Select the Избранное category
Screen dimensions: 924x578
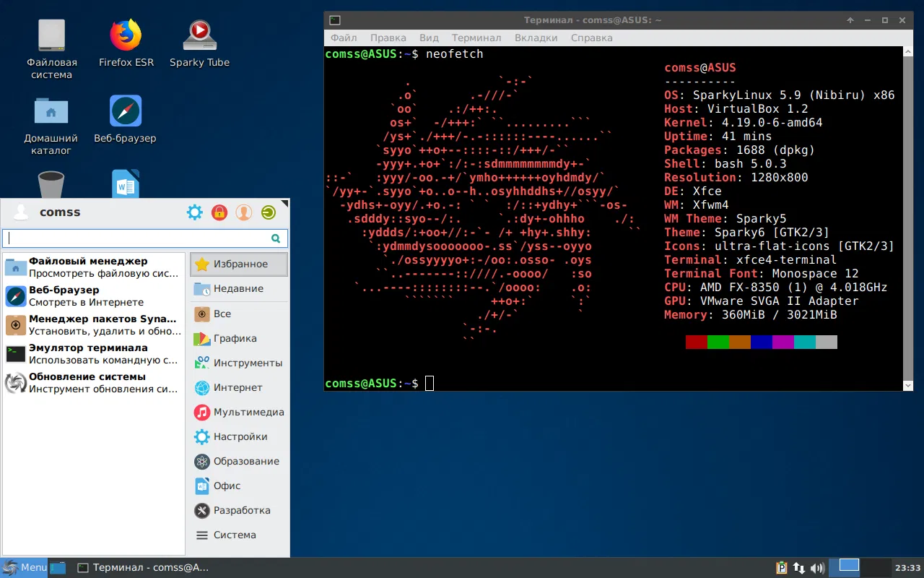tap(239, 264)
